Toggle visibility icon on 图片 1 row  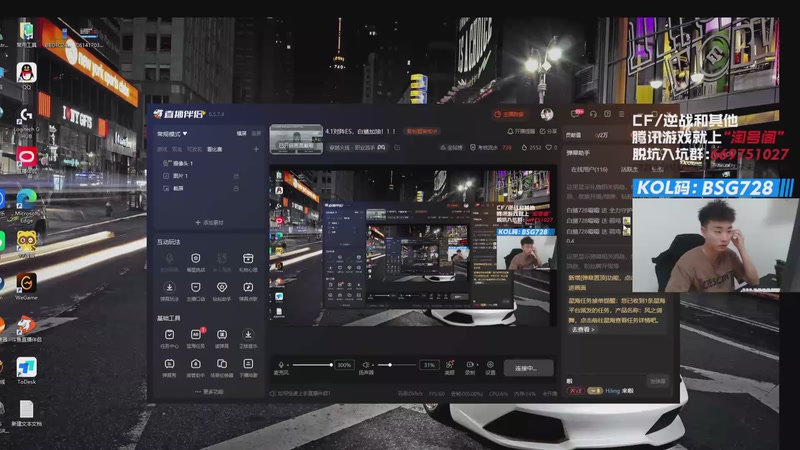tap(236, 176)
